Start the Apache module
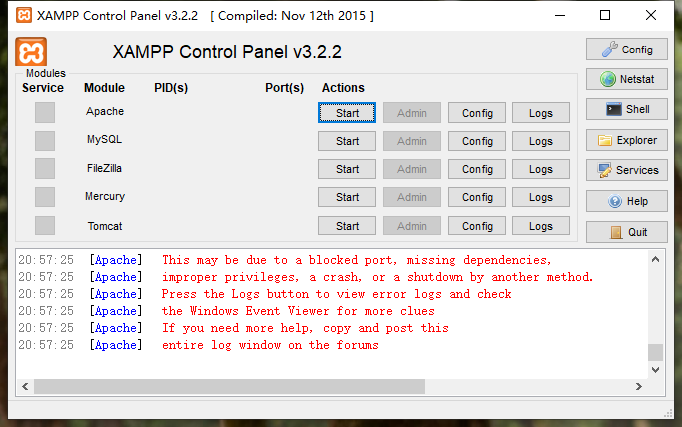This screenshot has width=682, height=427. click(x=347, y=113)
